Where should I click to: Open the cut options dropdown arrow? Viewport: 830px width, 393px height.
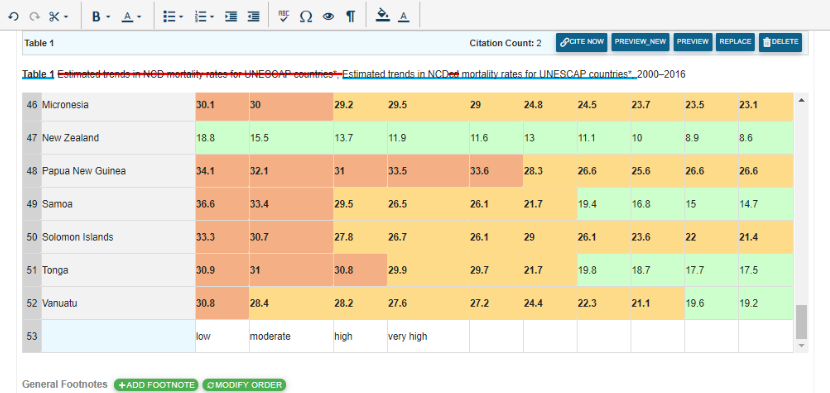pyautogui.click(x=66, y=17)
